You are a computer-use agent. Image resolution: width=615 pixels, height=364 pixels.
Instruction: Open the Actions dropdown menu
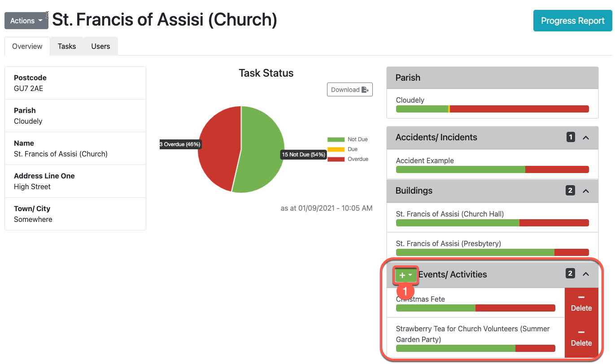pos(26,21)
